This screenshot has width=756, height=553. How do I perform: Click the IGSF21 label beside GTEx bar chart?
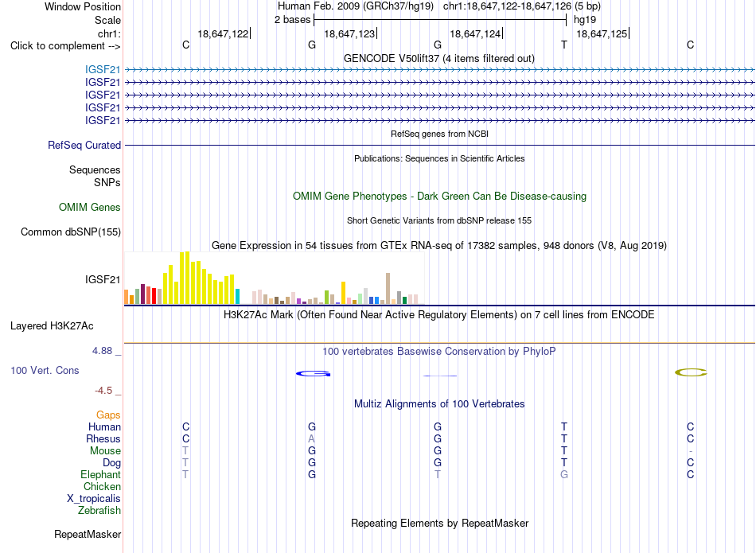point(103,279)
